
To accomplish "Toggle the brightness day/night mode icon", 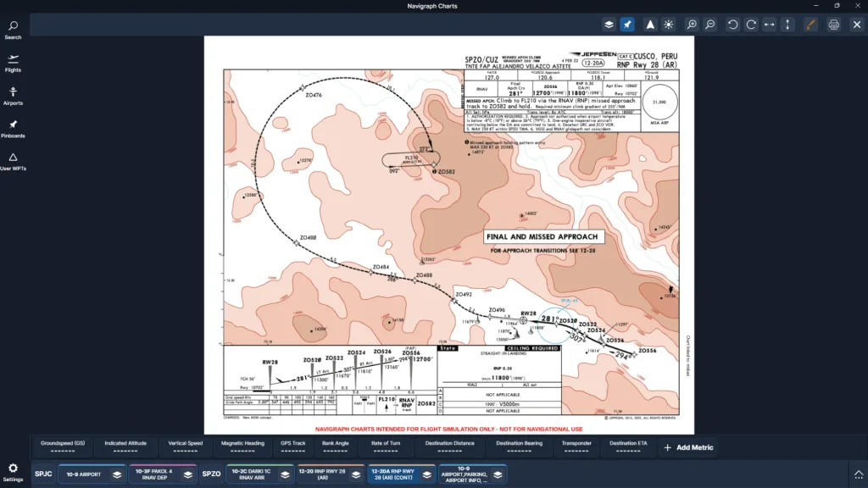I will coord(669,25).
